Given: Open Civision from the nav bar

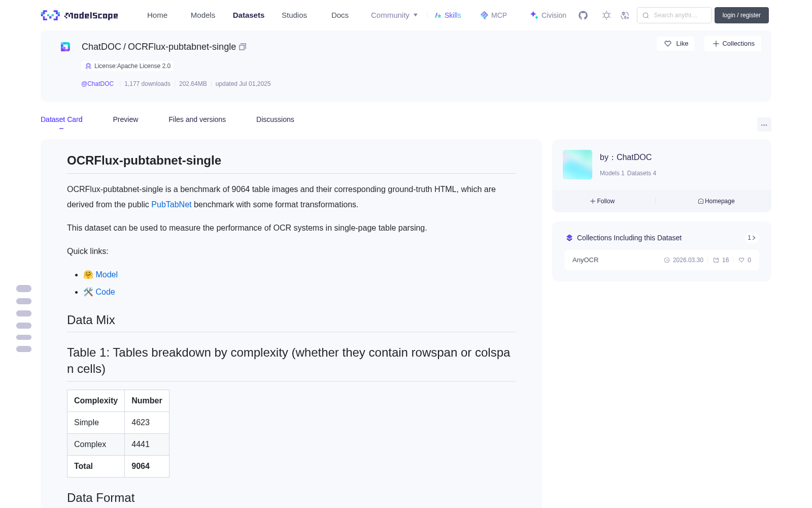Looking at the screenshot, I should (548, 15).
